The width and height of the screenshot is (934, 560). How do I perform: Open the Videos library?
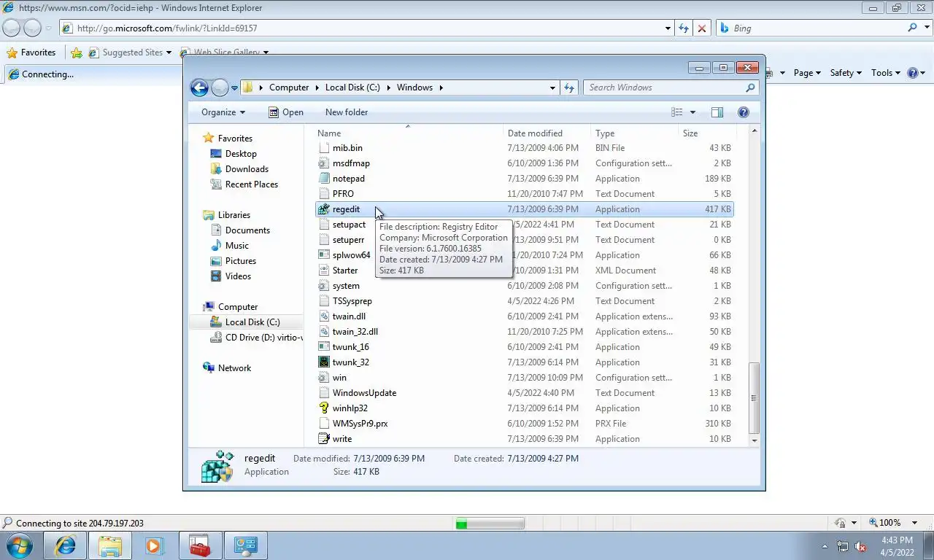coord(238,276)
